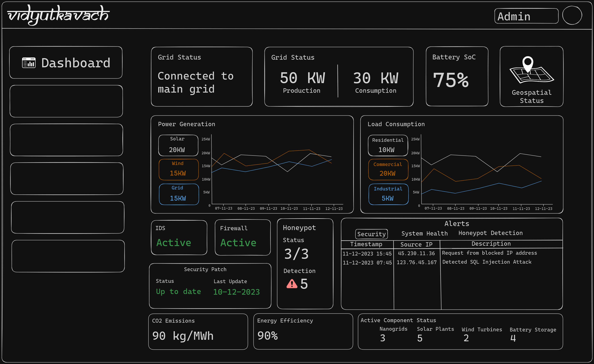Switch to System Health alerts tab
594x364 pixels.
tap(424, 234)
